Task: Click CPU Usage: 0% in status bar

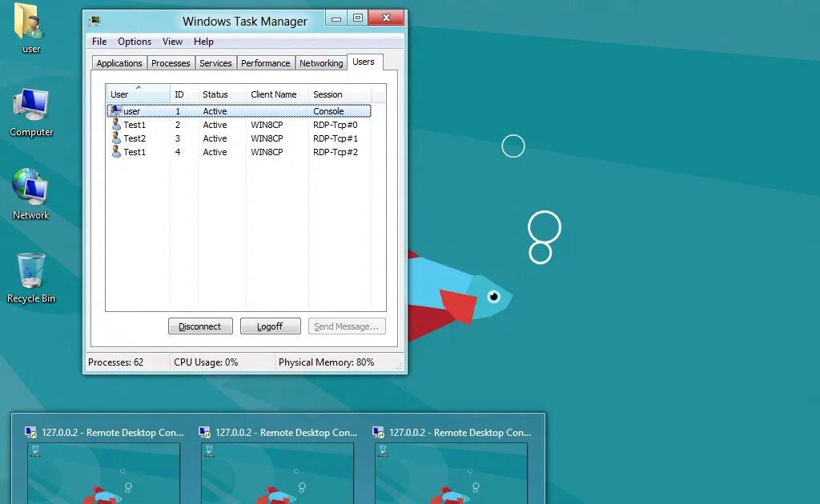Action: pos(206,362)
